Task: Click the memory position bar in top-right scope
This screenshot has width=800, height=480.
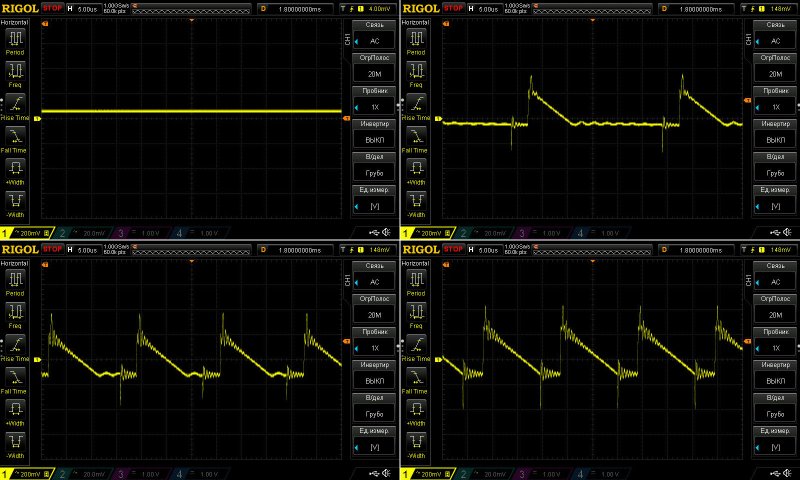Action: click(579, 7)
